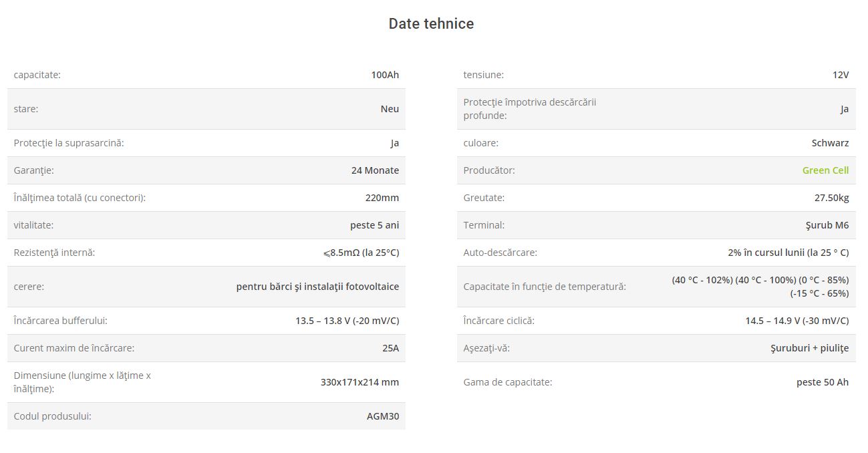Select the AGM30 product code

point(383,416)
